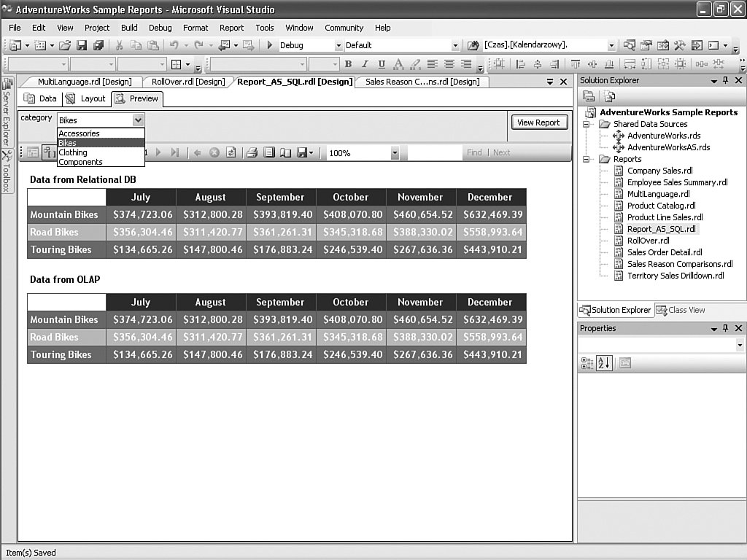Stop report rendering
This screenshot has height=560, width=747.
214,152
